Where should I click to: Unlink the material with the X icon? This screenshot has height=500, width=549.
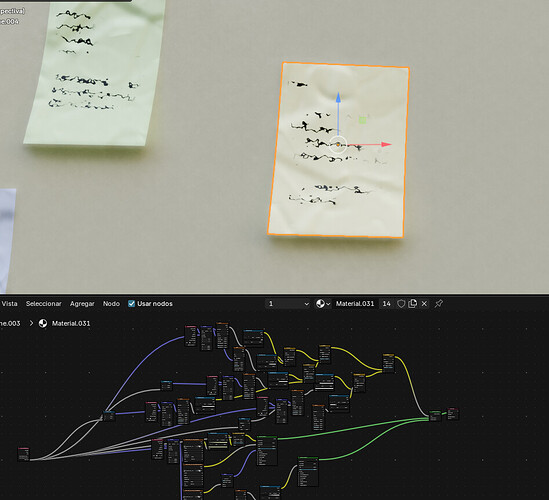(424, 304)
